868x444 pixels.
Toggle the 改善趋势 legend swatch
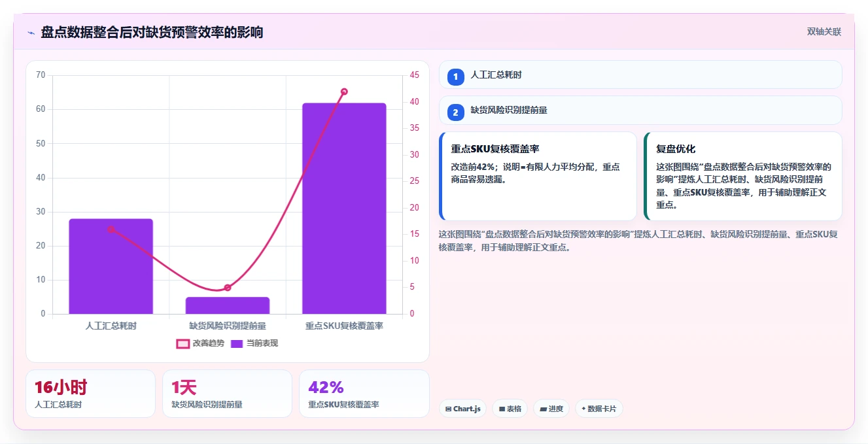pyautogui.click(x=183, y=343)
